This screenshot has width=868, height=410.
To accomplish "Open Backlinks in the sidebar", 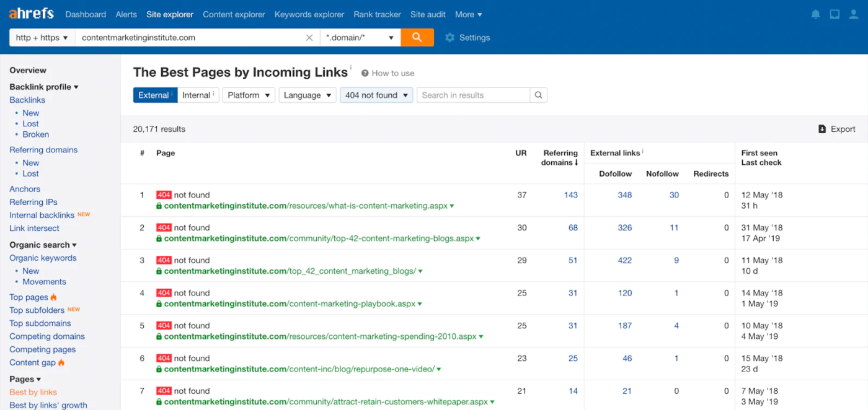I will tap(27, 100).
